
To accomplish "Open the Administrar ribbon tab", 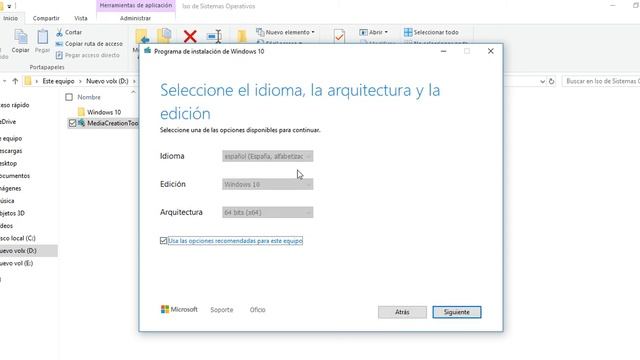I will (136, 18).
